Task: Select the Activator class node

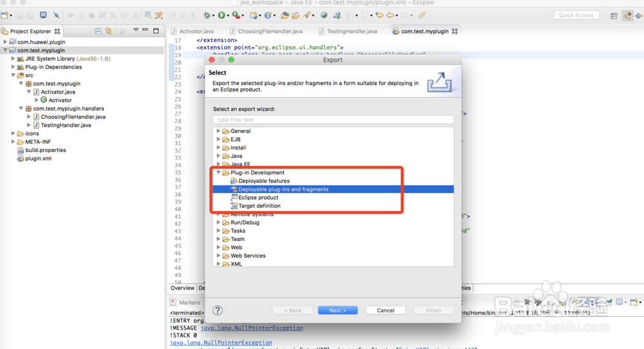Action: (x=56, y=100)
